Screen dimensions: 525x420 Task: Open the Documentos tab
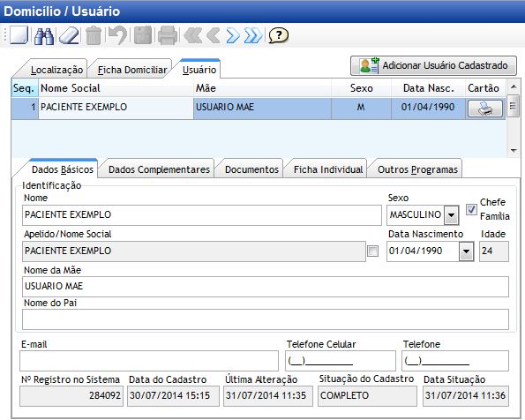[251, 169]
